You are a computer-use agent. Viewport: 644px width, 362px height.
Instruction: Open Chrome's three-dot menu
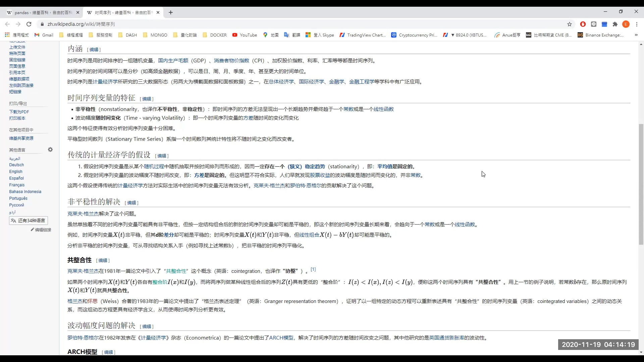[x=637, y=24]
